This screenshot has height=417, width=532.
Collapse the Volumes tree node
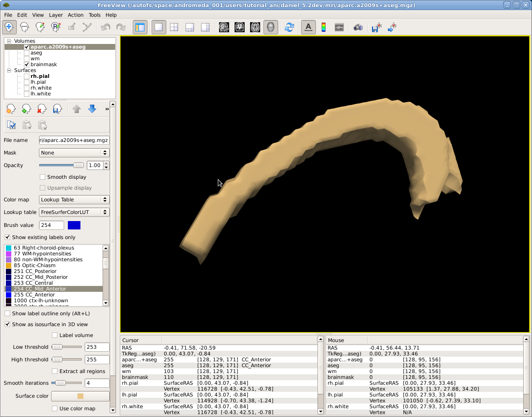[x=9, y=41]
